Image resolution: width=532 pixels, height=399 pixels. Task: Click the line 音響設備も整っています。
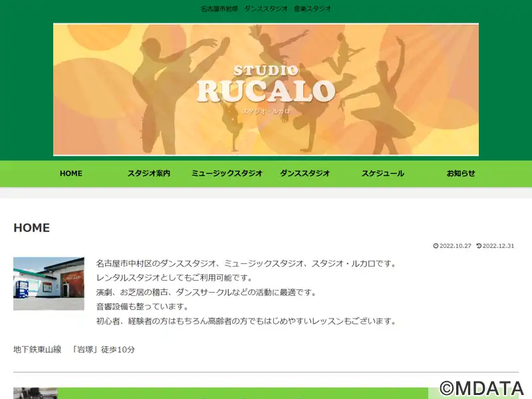click(x=143, y=307)
